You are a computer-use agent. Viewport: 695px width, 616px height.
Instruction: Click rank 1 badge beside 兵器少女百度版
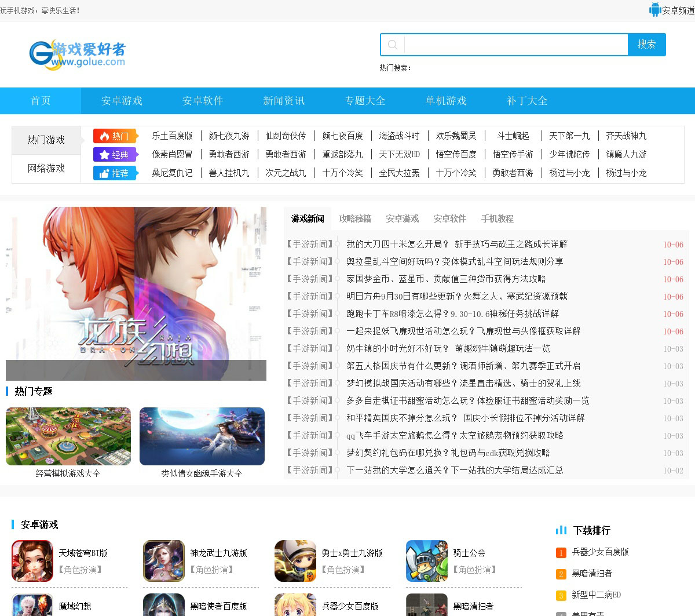[x=561, y=553]
